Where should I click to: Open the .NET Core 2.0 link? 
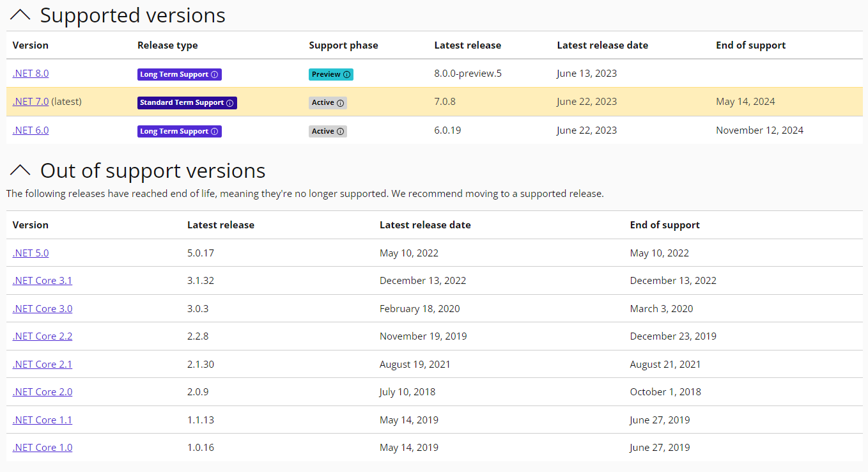(x=42, y=392)
